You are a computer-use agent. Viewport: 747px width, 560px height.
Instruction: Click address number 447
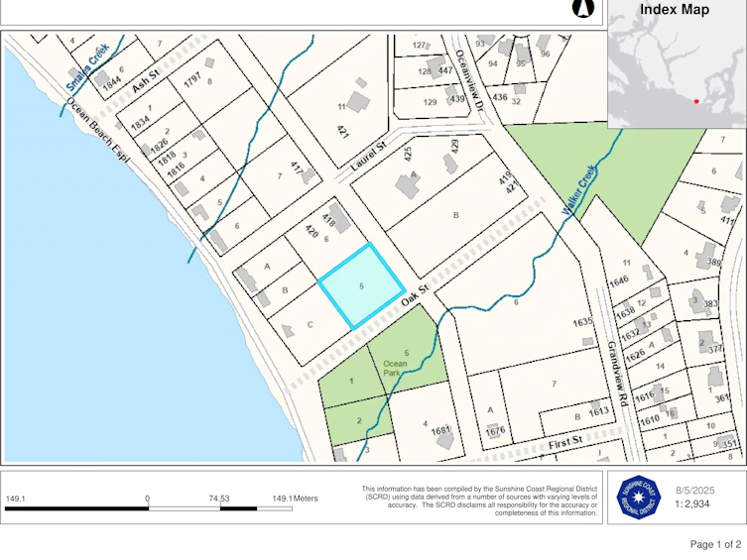click(x=445, y=70)
